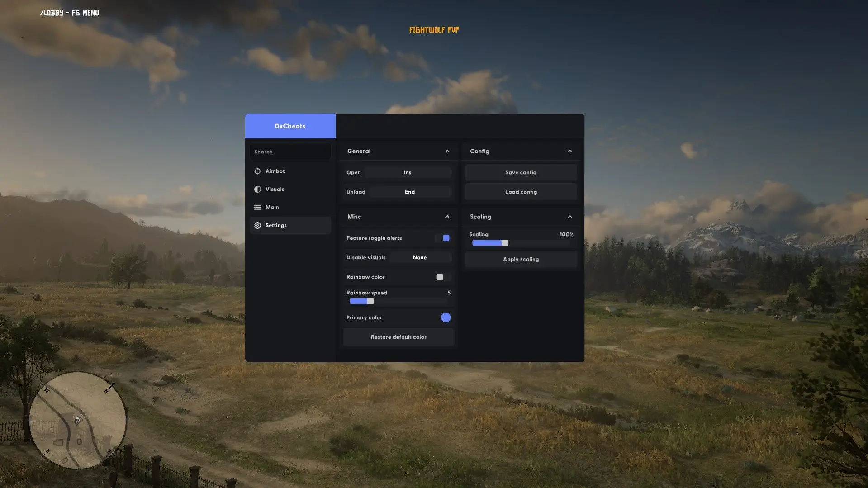This screenshot has width=868, height=488.
Task: Click the Visuals half-circle icon
Action: (257, 189)
